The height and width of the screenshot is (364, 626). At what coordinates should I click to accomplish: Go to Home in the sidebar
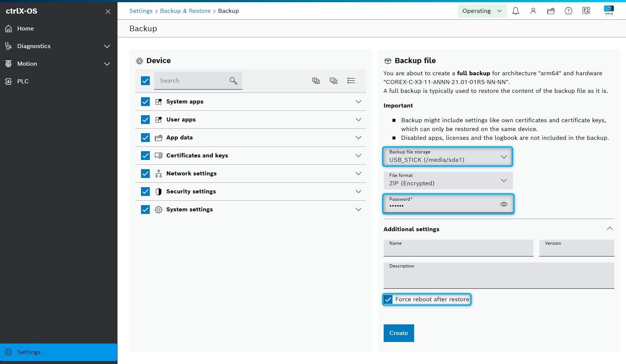tap(25, 29)
